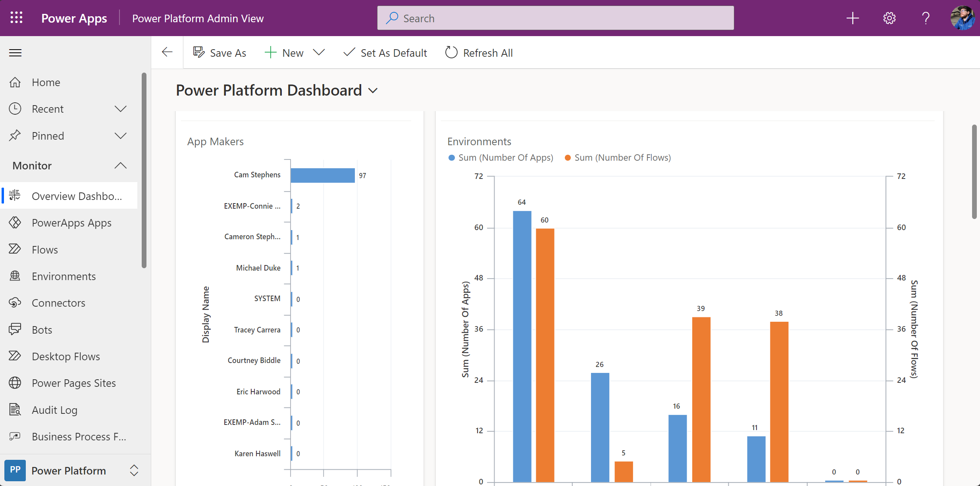980x486 pixels.
Task: Click the blue bar labeled 16
Action: 678,448
